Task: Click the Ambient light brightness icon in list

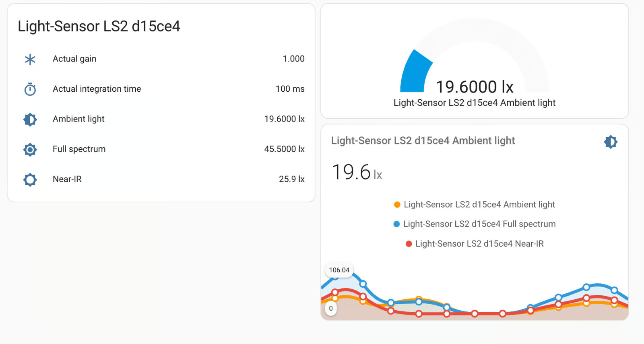Action: (x=30, y=119)
